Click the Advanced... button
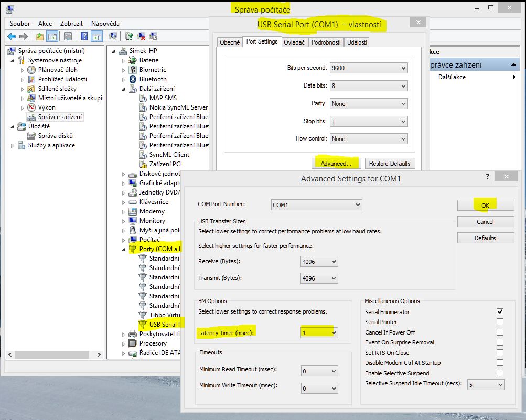The width and height of the screenshot is (526, 420). (x=336, y=164)
